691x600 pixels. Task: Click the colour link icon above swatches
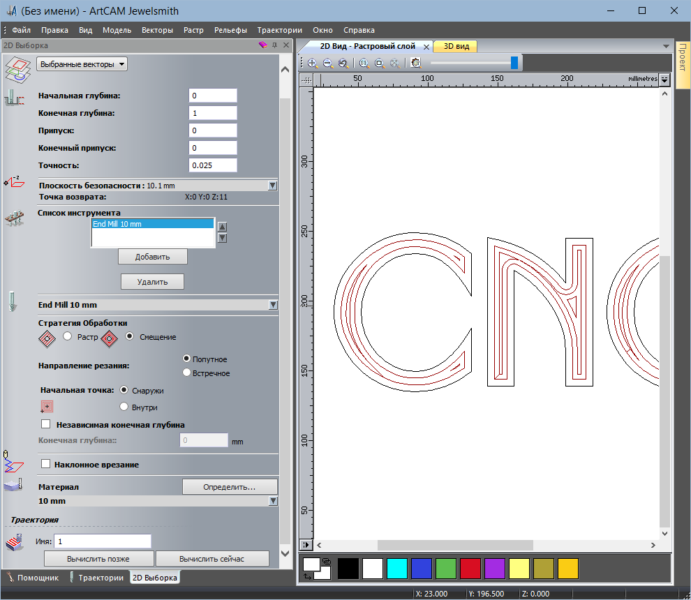pos(327,561)
